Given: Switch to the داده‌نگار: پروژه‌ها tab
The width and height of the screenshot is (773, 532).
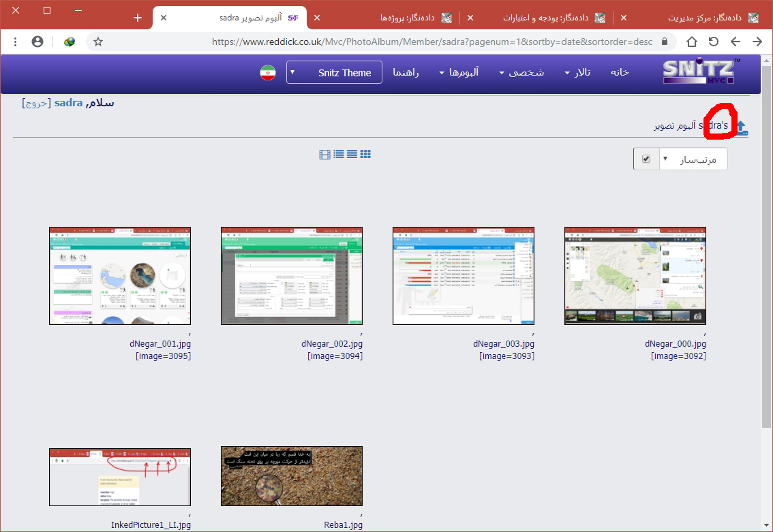Looking at the screenshot, I should tap(409, 18).
